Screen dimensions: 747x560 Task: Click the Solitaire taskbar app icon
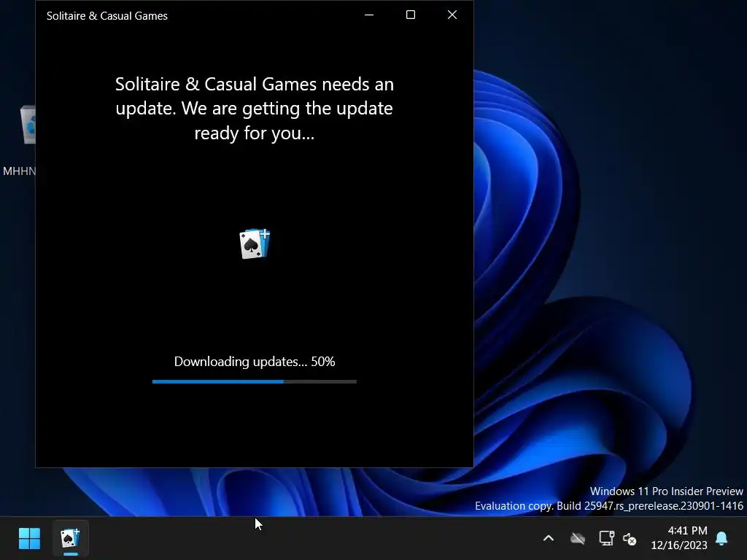coord(70,539)
